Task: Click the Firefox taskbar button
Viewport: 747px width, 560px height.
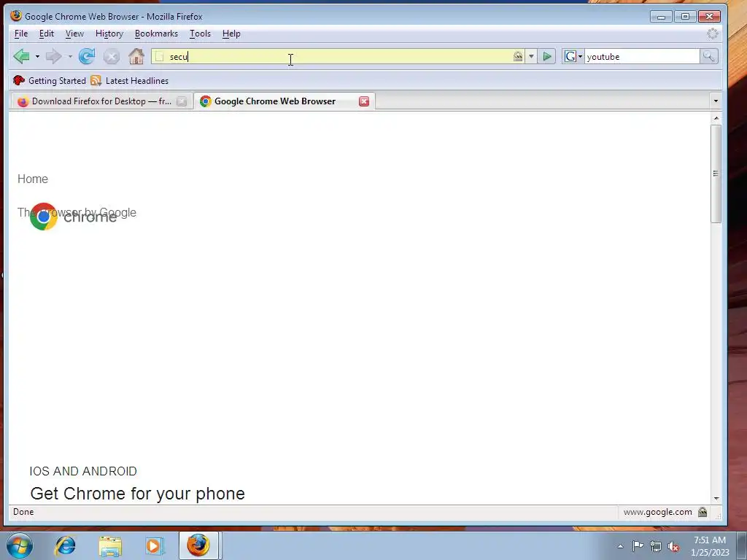Action: (198, 545)
